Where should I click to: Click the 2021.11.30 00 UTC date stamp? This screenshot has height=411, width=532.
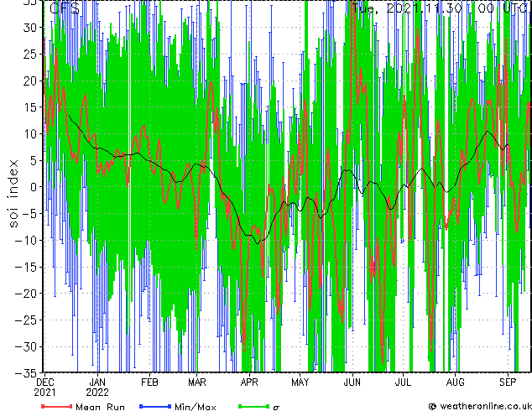point(440,8)
